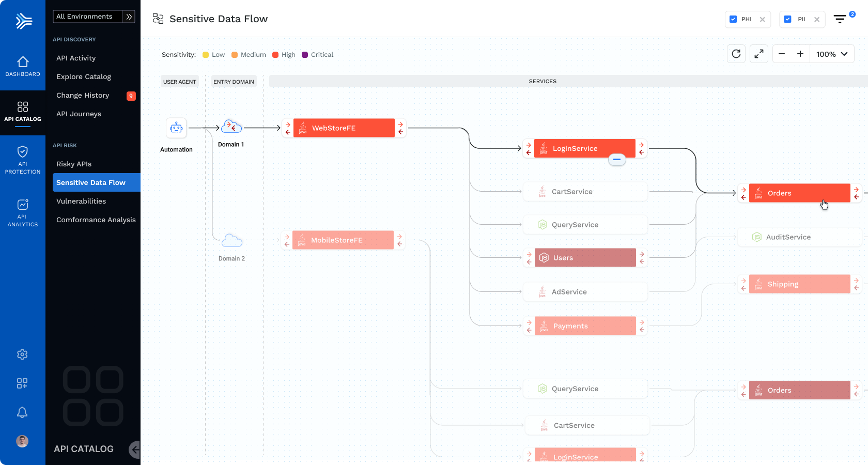Click the zoom out minus button
The image size is (868, 465).
click(x=782, y=54)
